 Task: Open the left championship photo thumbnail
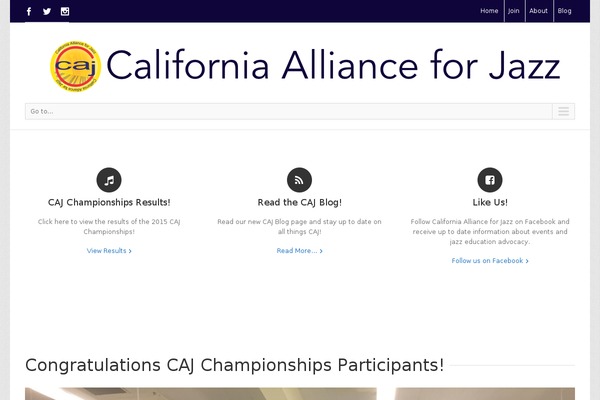tap(200, 394)
